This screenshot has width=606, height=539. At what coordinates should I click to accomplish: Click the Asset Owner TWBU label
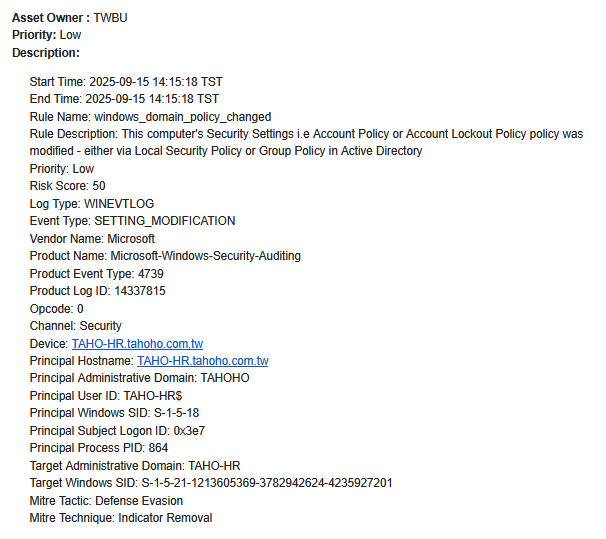(x=69, y=18)
